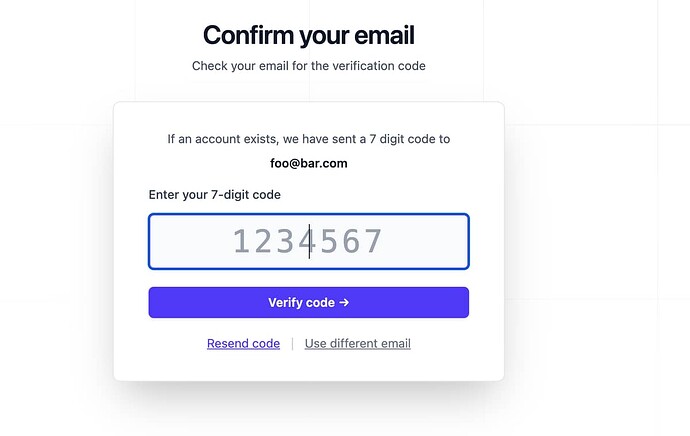Click the Check your email subtitle text
Image resolution: width=690 pixels, height=436 pixels.
[309, 66]
